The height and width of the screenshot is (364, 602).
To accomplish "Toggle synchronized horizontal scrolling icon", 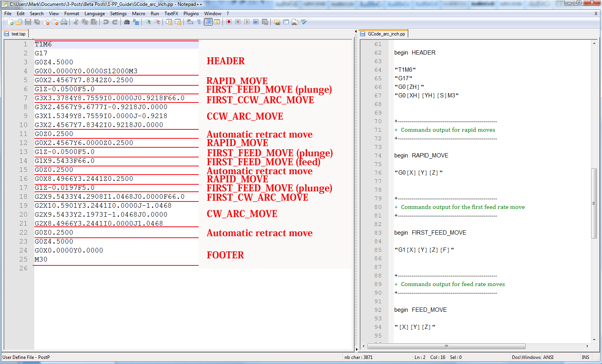I will click(x=178, y=22).
